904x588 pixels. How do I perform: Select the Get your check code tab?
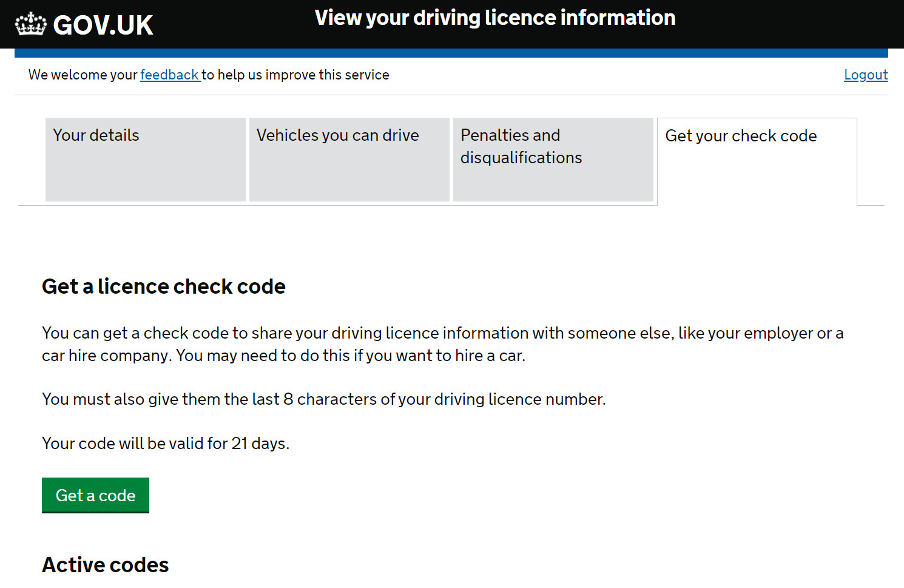point(741,135)
